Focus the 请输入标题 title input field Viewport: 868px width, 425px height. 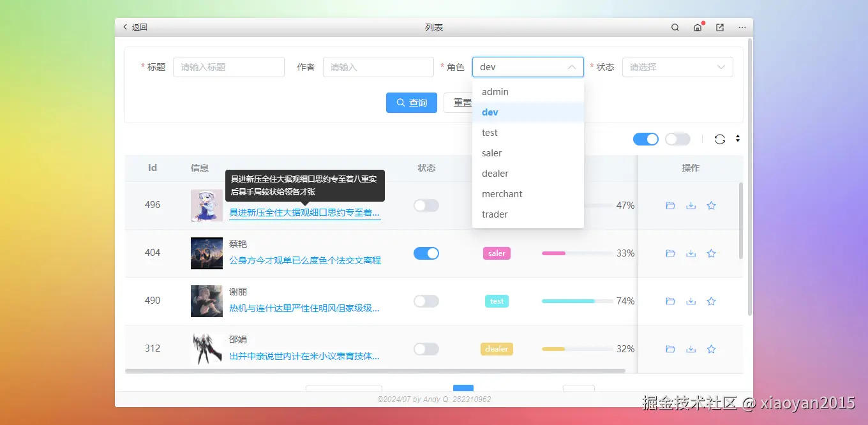click(228, 66)
